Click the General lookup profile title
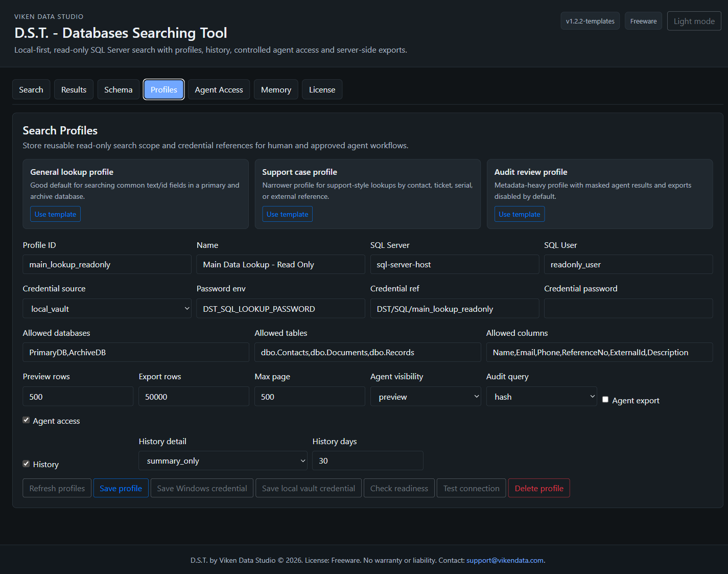728x574 pixels. pyautogui.click(x=72, y=172)
